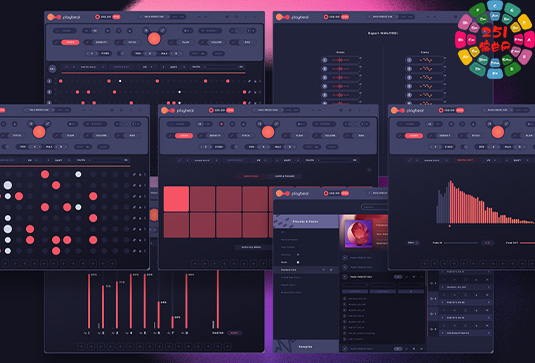Click the red lock icon beside STEPS in pads window
535x363 pixels.
pyautogui.click(x=169, y=136)
